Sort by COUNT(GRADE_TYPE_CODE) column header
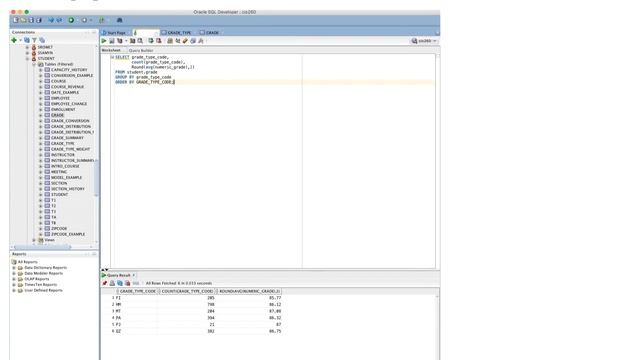 pyautogui.click(x=187, y=291)
